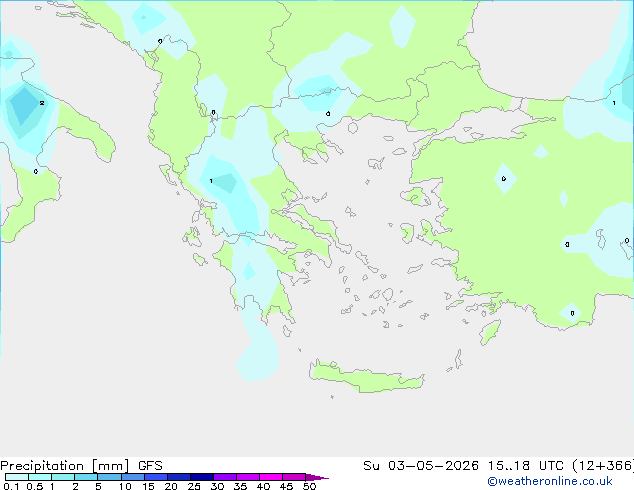
Task: Click the '2' value label over Italy
Action: point(42,103)
